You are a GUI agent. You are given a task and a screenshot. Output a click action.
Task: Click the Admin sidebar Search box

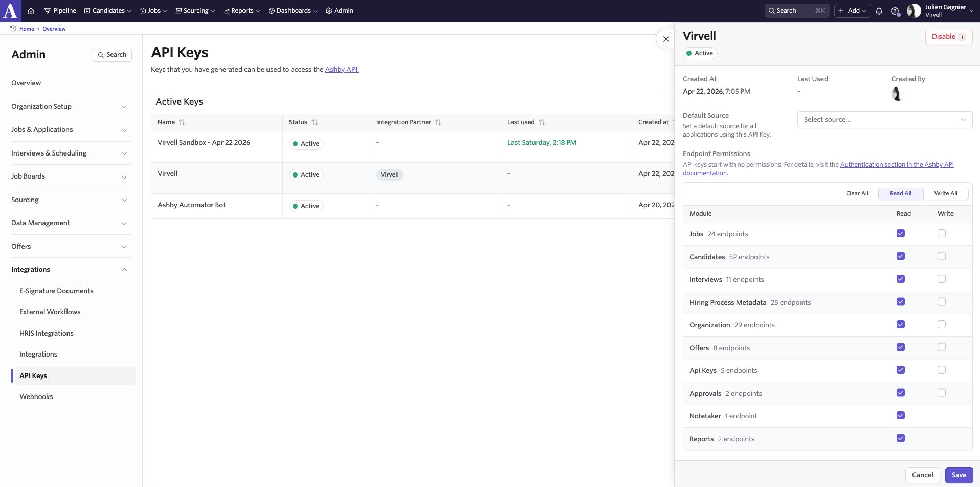pos(112,55)
